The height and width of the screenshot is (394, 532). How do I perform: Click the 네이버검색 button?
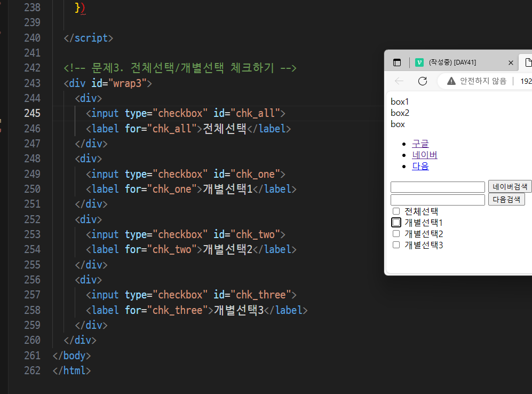tap(510, 187)
